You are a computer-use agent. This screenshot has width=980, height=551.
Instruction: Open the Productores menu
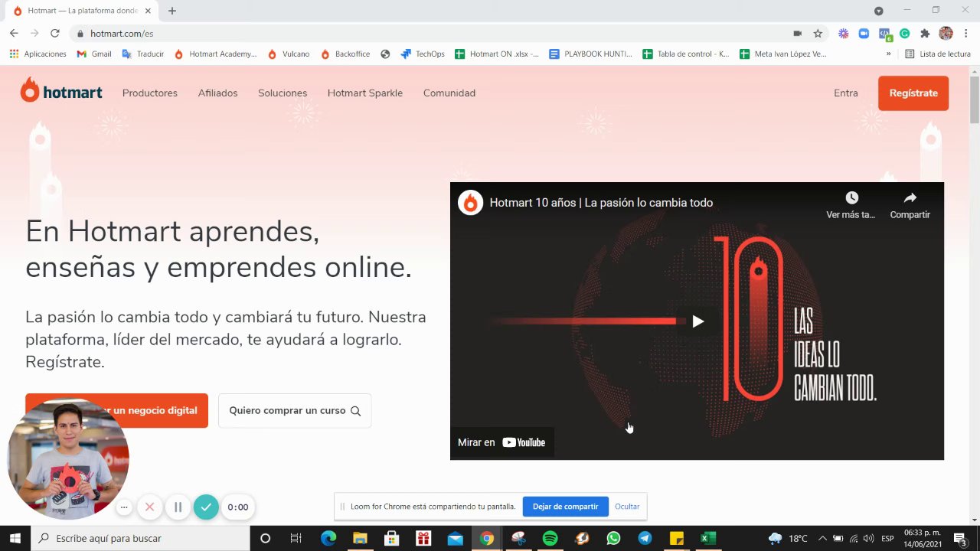(x=150, y=93)
